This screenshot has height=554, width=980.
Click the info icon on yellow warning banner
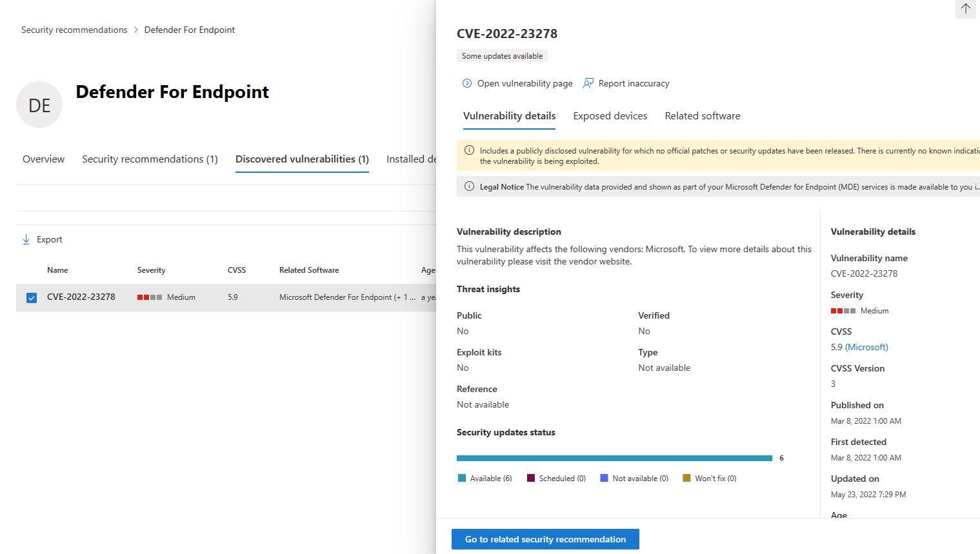(x=470, y=150)
